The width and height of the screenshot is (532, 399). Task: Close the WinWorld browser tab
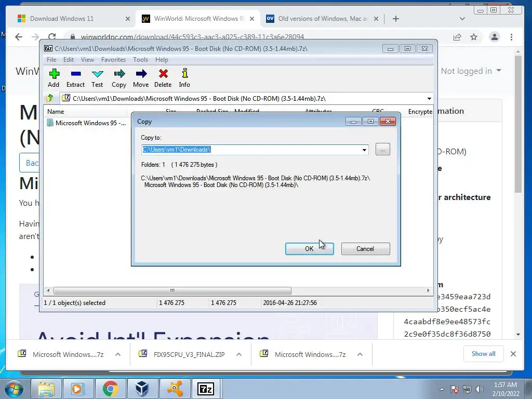(x=252, y=19)
